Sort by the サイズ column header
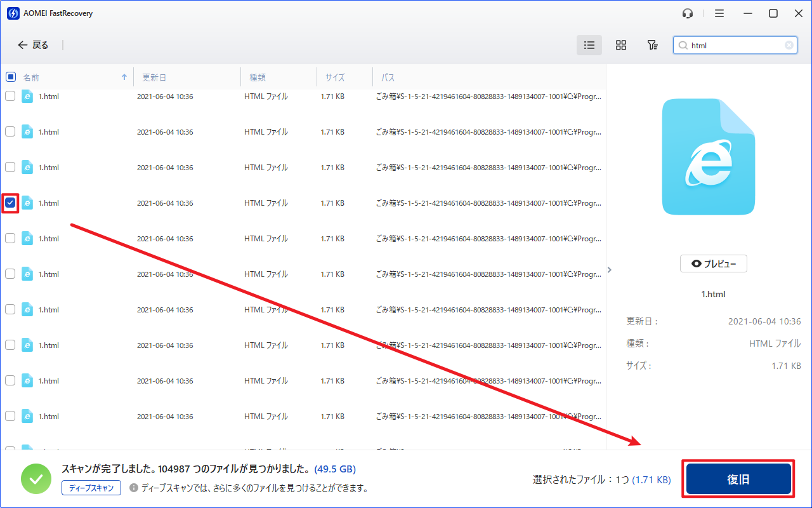Screen dimensions: 812x508 click(335, 77)
